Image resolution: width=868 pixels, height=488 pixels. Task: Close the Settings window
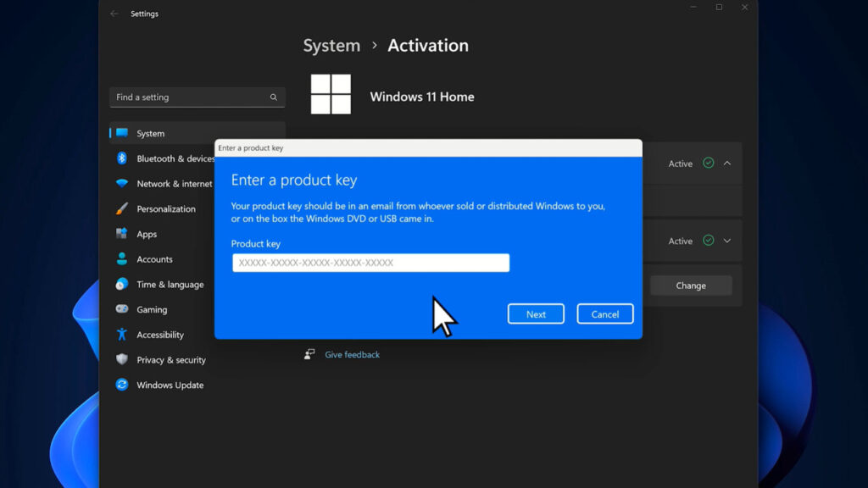pyautogui.click(x=744, y=7)
